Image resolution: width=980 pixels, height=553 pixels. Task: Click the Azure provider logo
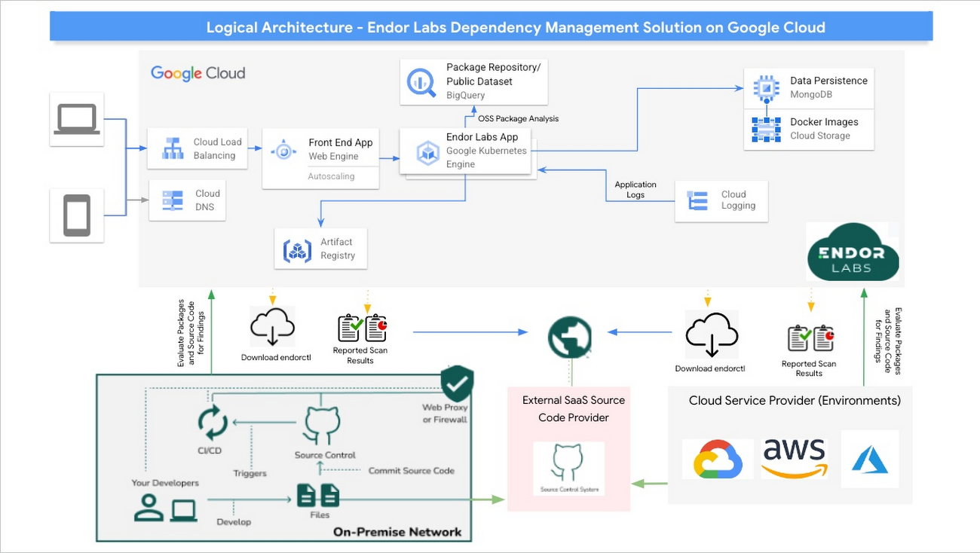870,458
